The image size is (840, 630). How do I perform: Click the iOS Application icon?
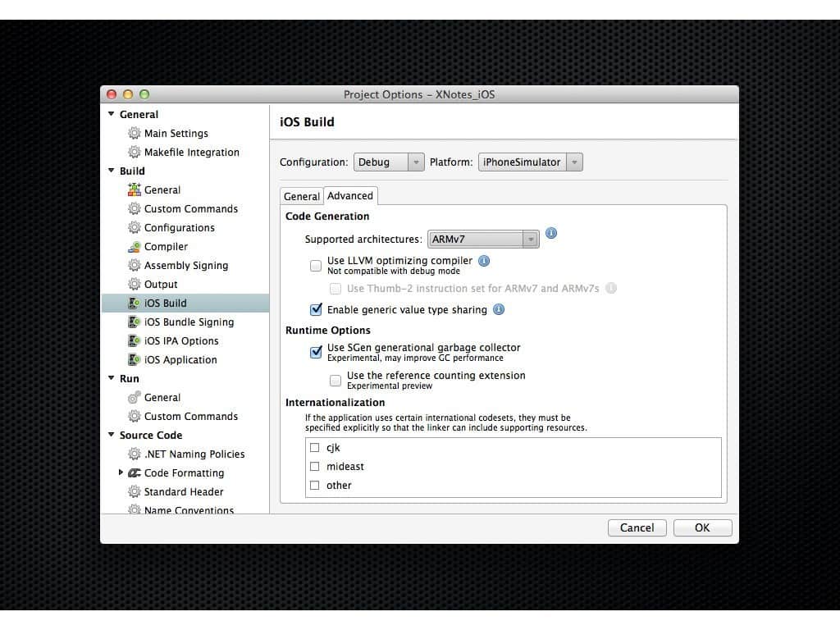(x=134, y=359)
